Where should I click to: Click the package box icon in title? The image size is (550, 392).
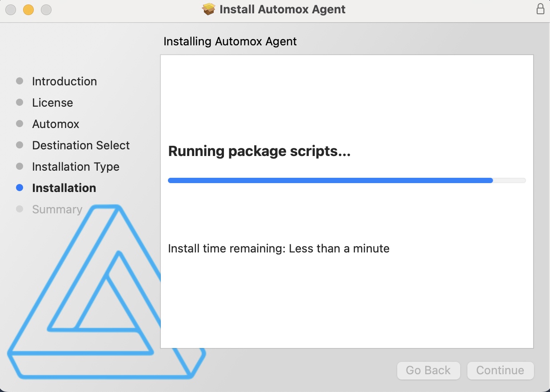pos(209,9)
